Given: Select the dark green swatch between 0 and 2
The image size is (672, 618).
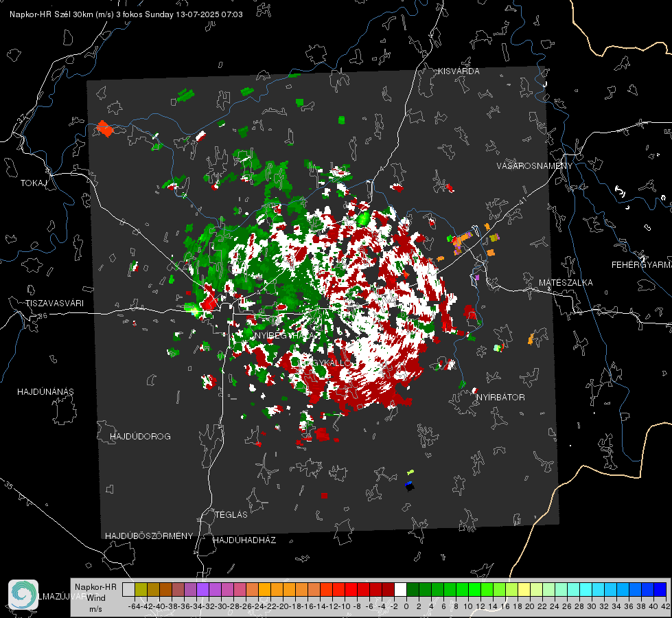Looking at the screenshot, I should [x=413, y=589].
